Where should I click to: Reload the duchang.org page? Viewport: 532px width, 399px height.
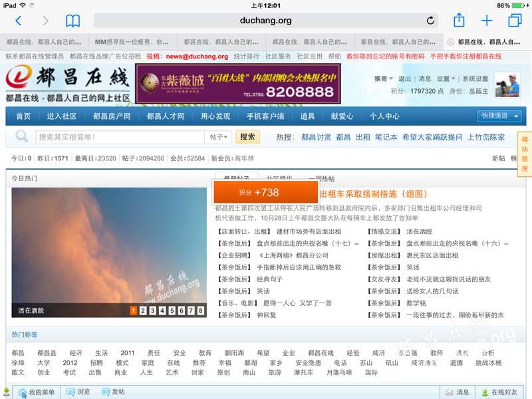430,21
